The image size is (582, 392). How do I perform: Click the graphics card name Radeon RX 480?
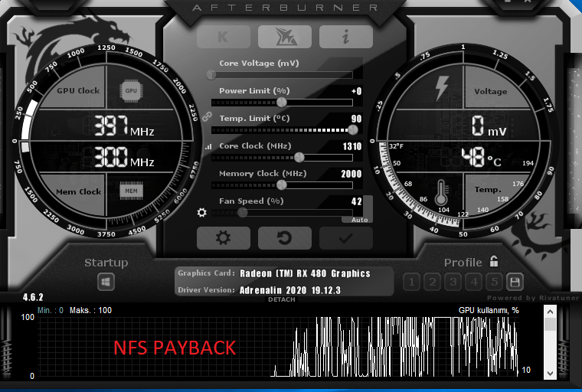click(x=305, y=273)
